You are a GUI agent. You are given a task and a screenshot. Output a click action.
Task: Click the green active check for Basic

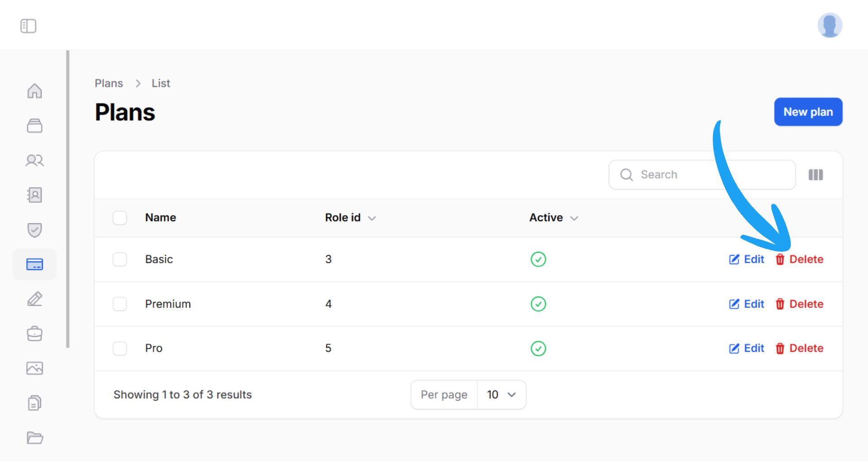[x=538, y=259]
